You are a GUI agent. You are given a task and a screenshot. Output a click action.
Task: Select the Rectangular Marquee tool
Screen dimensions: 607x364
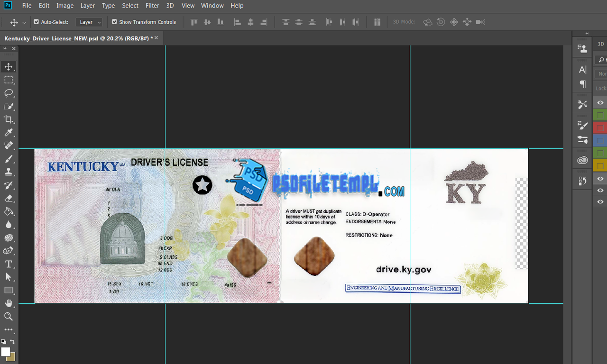click(x=9, y=80)
